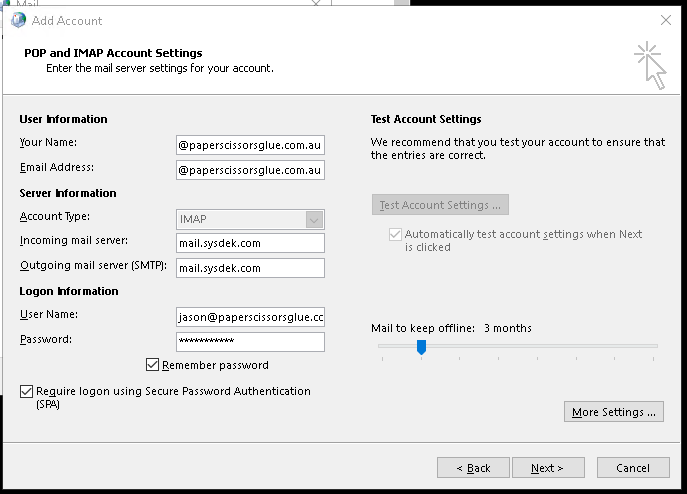Click into the Email Address field

(x=249, y=170)
